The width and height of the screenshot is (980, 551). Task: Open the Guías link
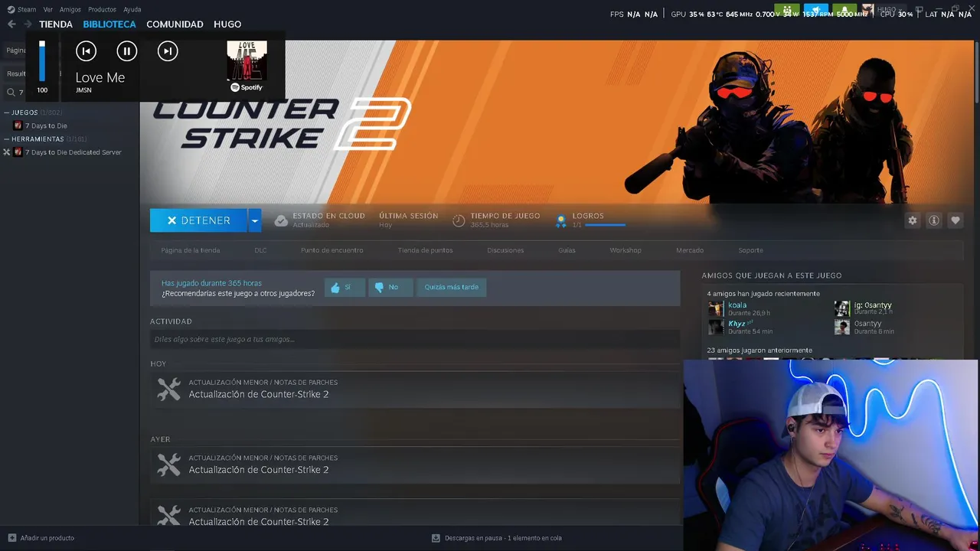click(567, 250)
